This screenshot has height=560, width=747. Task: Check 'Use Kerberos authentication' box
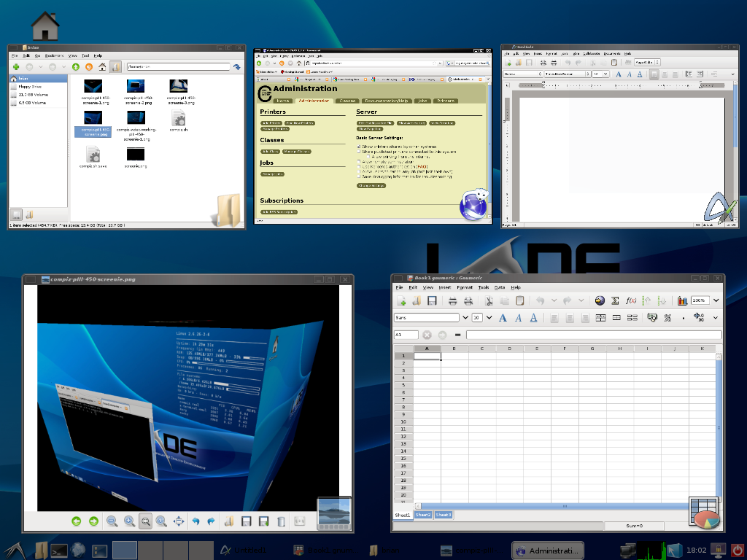[359, 167]
